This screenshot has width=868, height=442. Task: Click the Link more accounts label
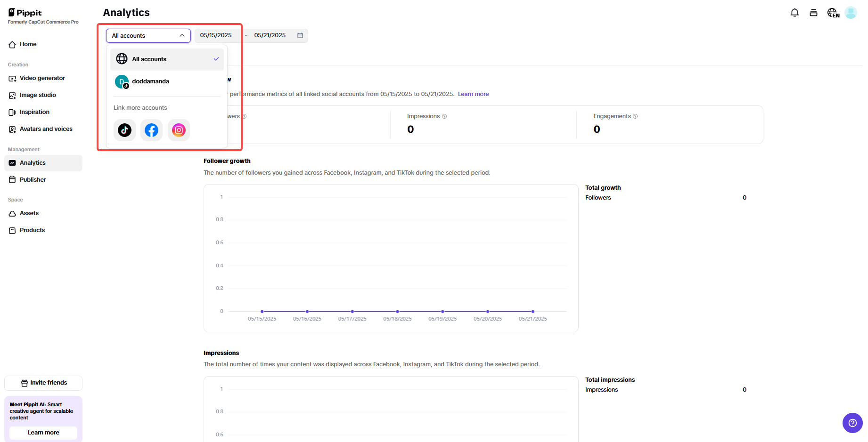coord(140,108)
